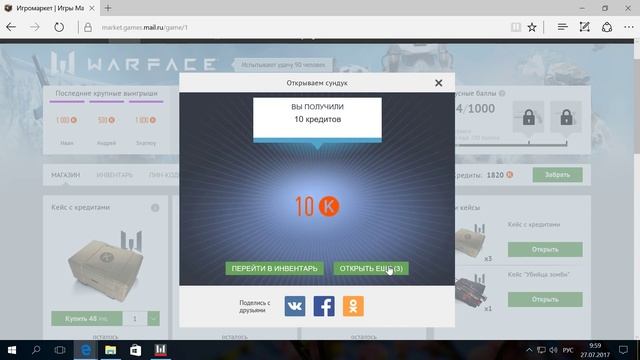Open Edge more options menu
Viewport: 640px width, 360px height.
(x=629, y=27)
